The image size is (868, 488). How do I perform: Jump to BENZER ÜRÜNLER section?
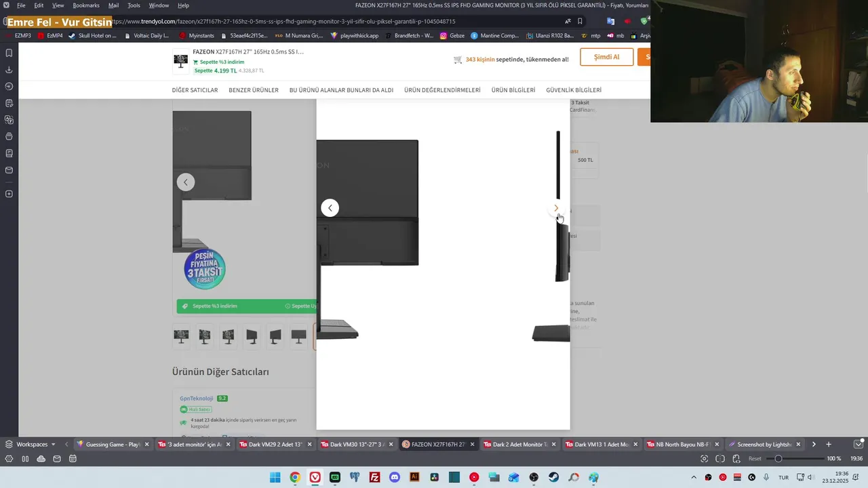click(x=254, y=90)
